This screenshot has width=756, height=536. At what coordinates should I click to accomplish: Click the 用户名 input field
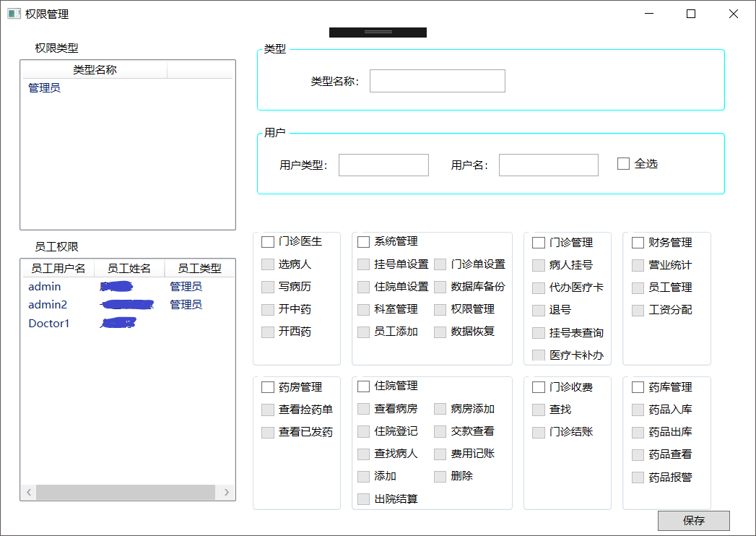[x=548, y=165]
